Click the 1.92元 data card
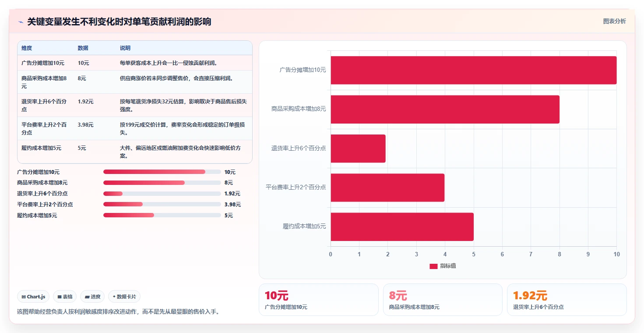Screen dimensions: 644x333 (x=567, y=300)
